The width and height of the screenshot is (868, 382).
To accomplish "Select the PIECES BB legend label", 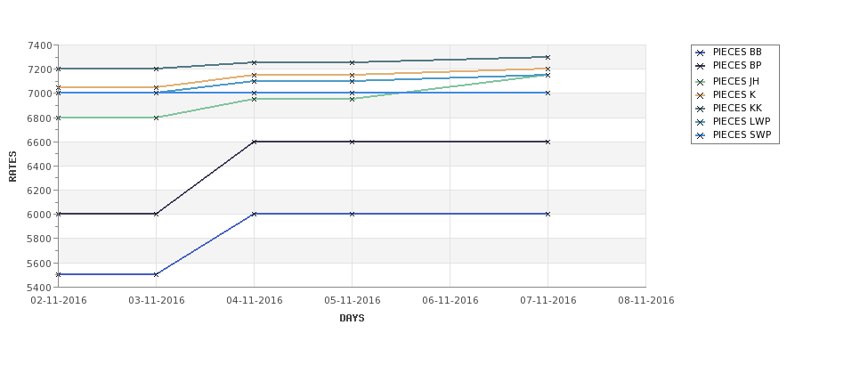I will point(737,53).
